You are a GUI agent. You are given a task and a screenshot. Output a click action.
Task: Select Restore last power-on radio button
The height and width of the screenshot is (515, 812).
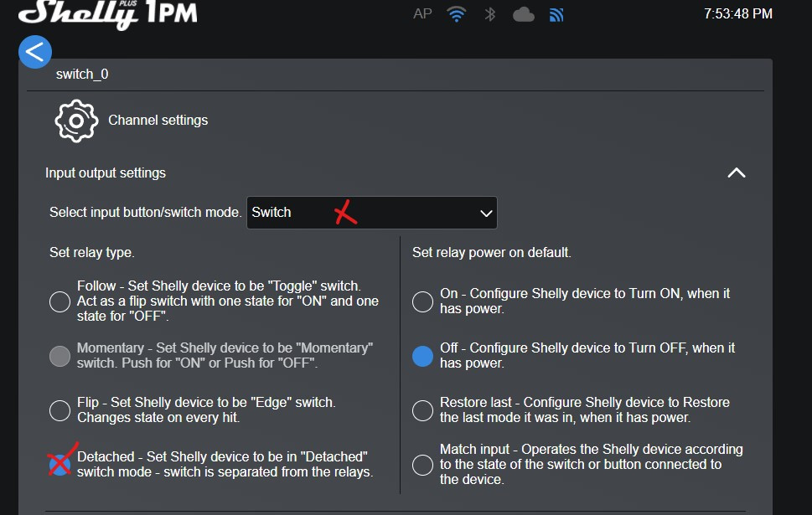pos(422,410)
